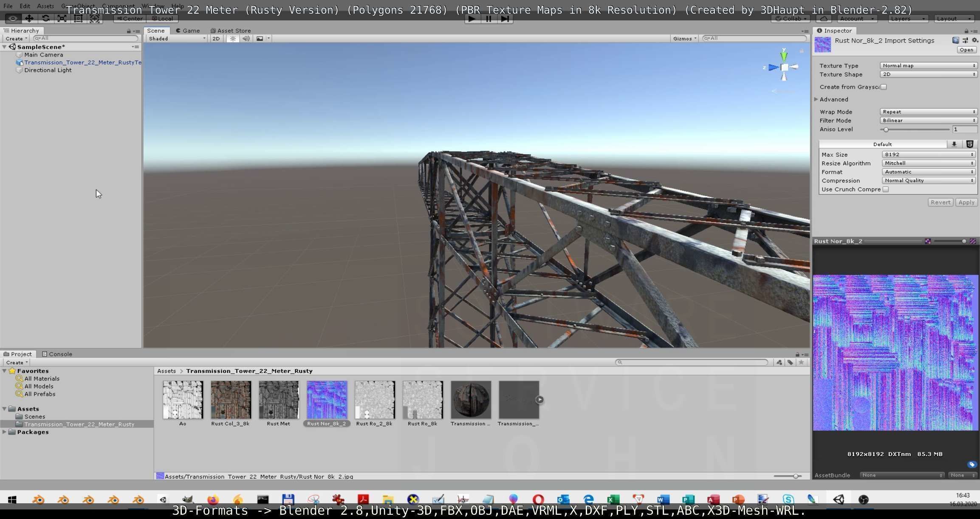Click the Open button in Inspector

(966, 50)
